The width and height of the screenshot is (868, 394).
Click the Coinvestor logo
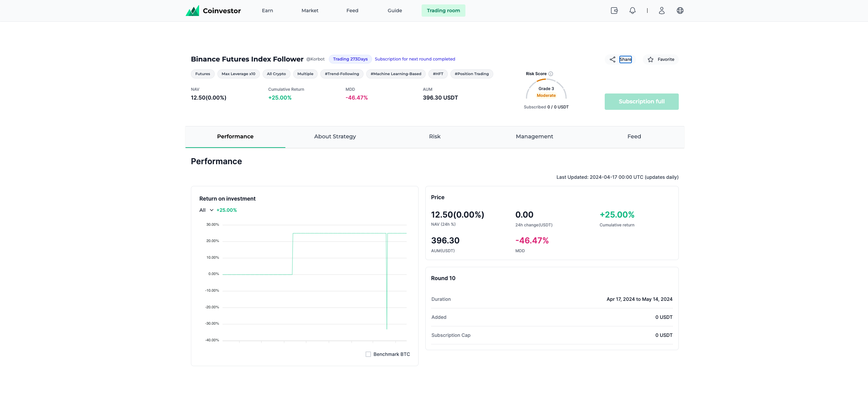coord(213,11)
